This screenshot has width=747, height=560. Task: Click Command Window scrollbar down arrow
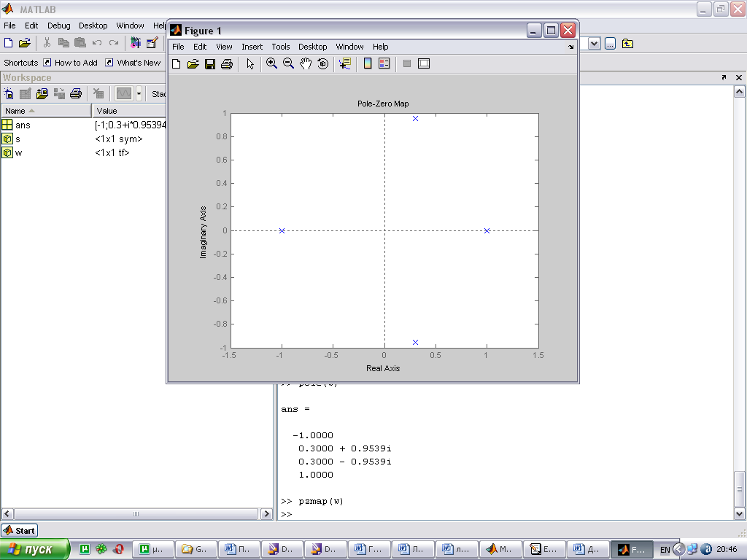click(x=740, y=513)
